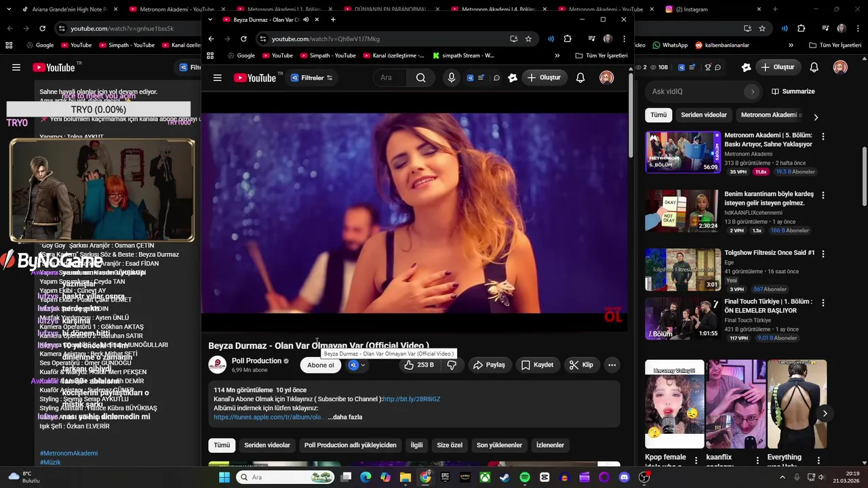Open Steam from the taskbar

click(505, 477)
